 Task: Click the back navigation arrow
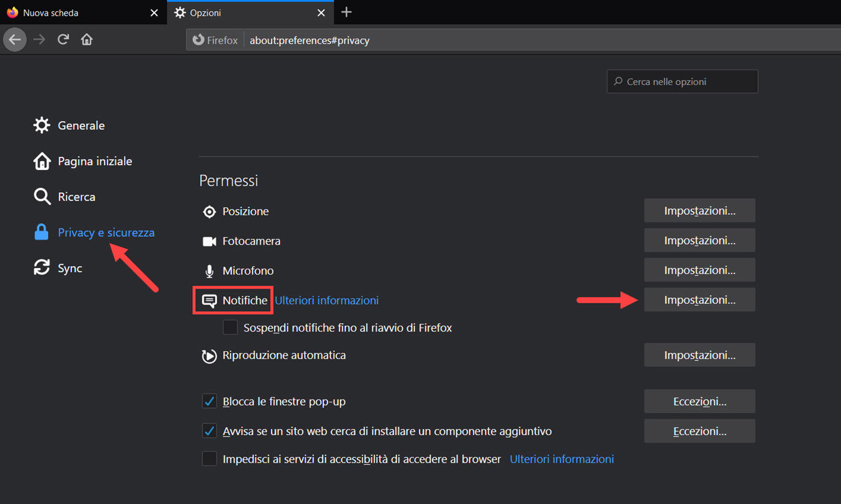15,40
